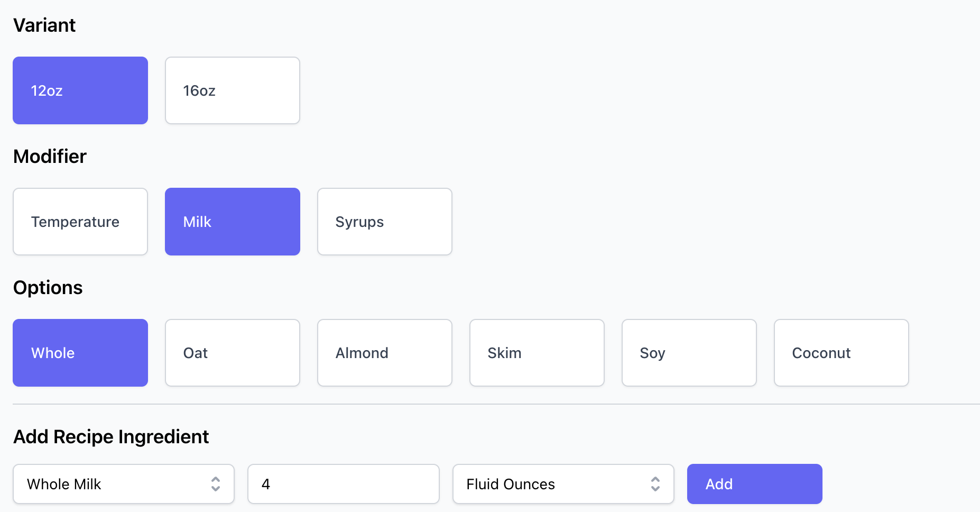Open the Fluid Ounces unit dropdown

pyautogui.click(x=563, y=484)
